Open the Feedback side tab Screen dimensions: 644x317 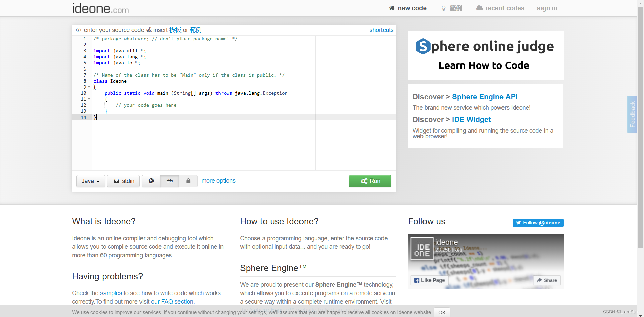(x=632, y=114)
